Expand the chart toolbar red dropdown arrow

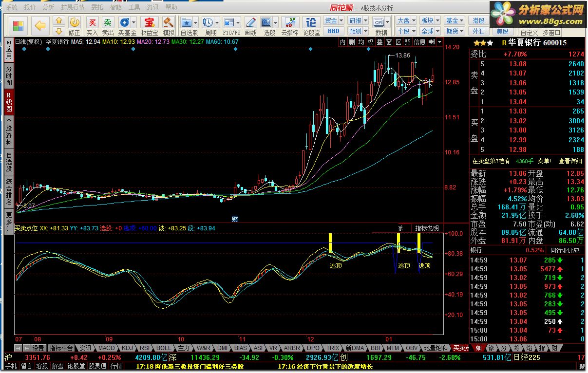point(440,42)
